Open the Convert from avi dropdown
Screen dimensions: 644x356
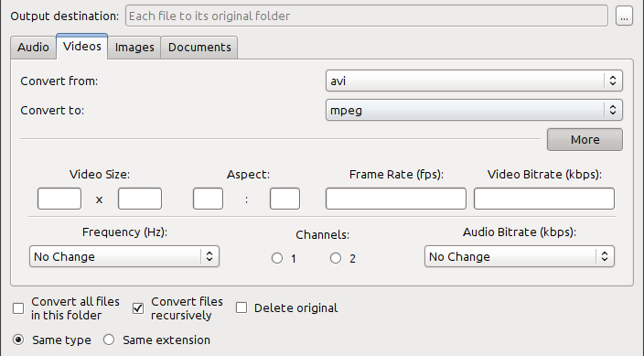click(x=474, y=81)
